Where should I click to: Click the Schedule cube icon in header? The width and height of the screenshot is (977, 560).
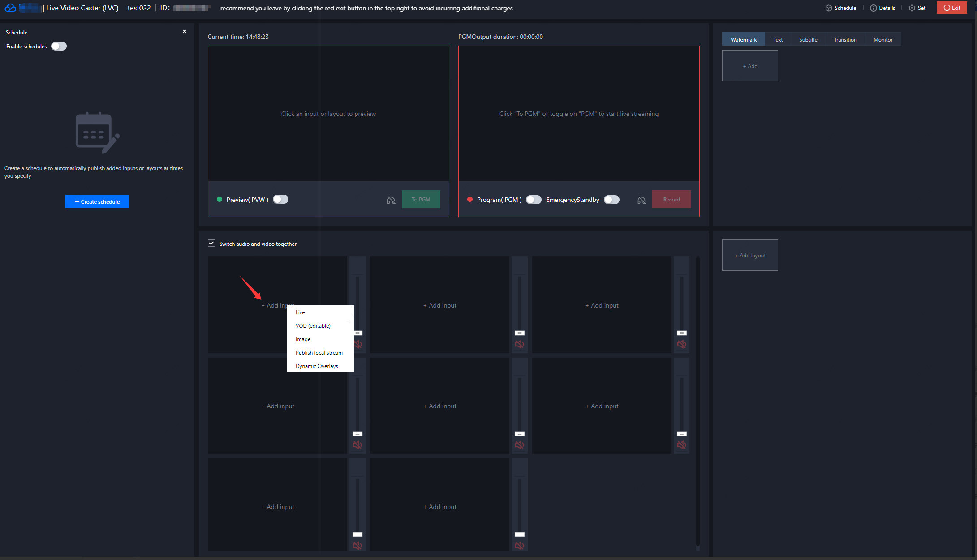point(829,8)
